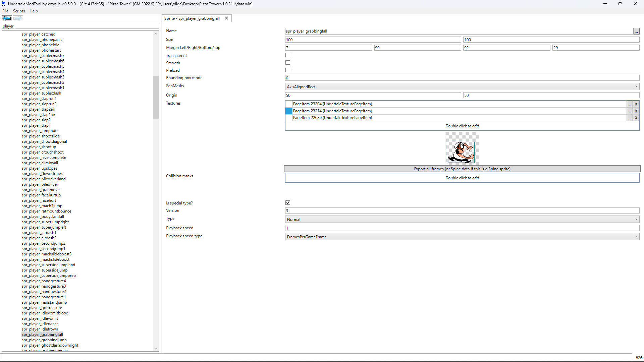Remove PageItem 22689 with its X button

tap(636, 118)
